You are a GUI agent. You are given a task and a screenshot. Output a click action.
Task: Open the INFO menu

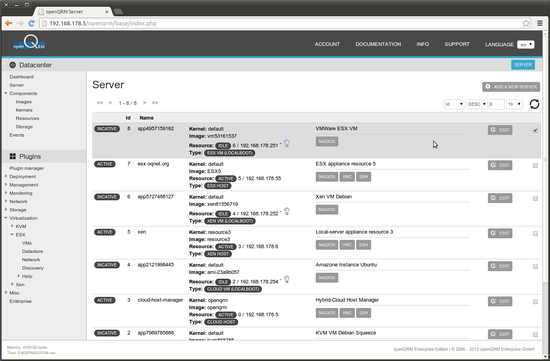(423, 44)
